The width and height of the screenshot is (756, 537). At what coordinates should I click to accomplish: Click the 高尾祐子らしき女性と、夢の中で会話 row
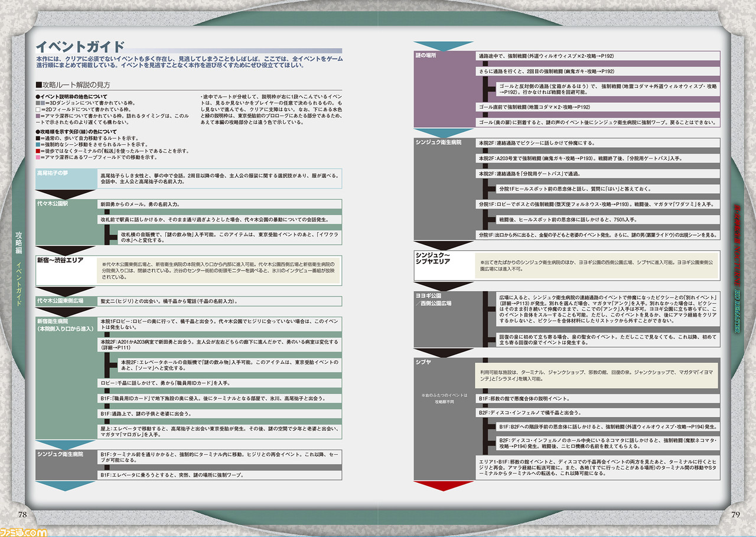point(220,178)
